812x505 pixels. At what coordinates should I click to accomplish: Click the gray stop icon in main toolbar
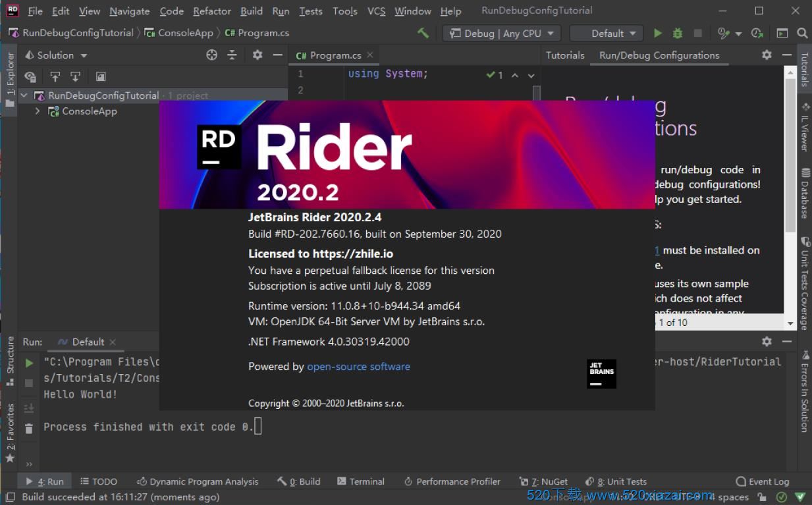698,33
